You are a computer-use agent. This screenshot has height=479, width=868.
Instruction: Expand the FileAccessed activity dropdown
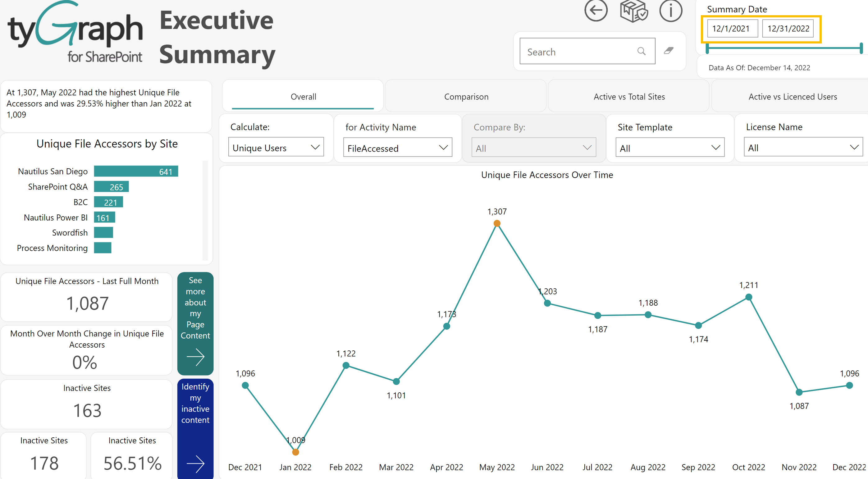[x=397, y=148]
